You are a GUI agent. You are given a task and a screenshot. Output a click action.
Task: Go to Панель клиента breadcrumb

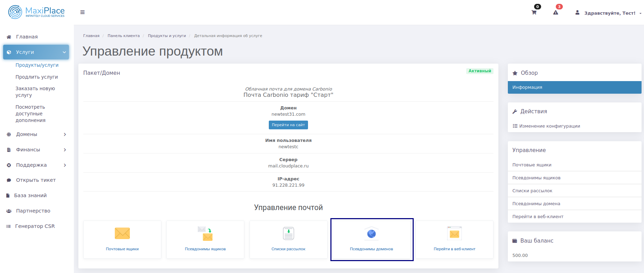point(124,36)
